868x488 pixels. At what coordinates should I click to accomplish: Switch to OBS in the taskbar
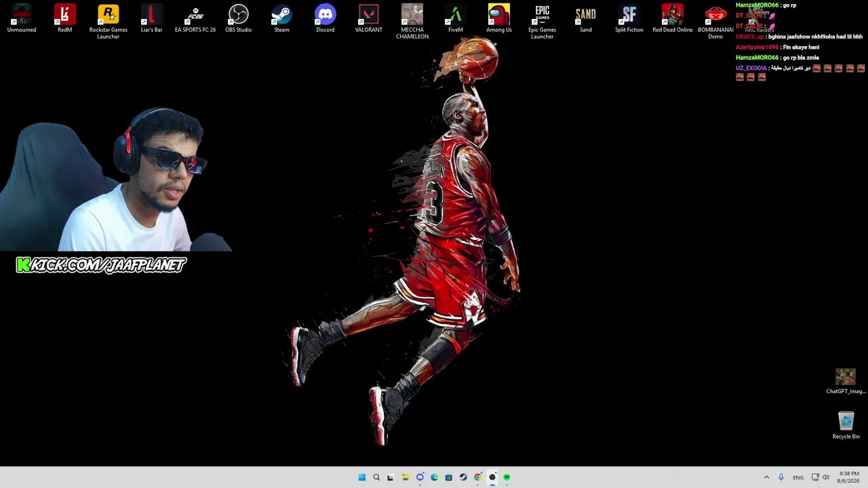[492, 477]
